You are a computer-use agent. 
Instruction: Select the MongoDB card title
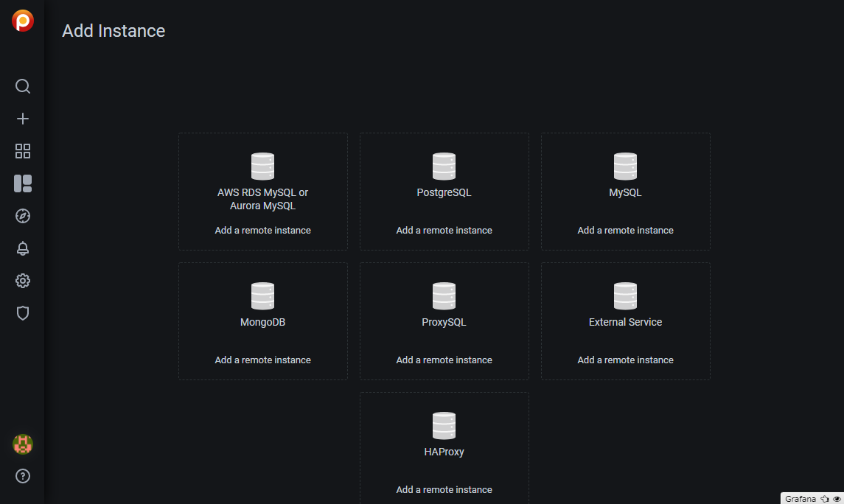262,322
